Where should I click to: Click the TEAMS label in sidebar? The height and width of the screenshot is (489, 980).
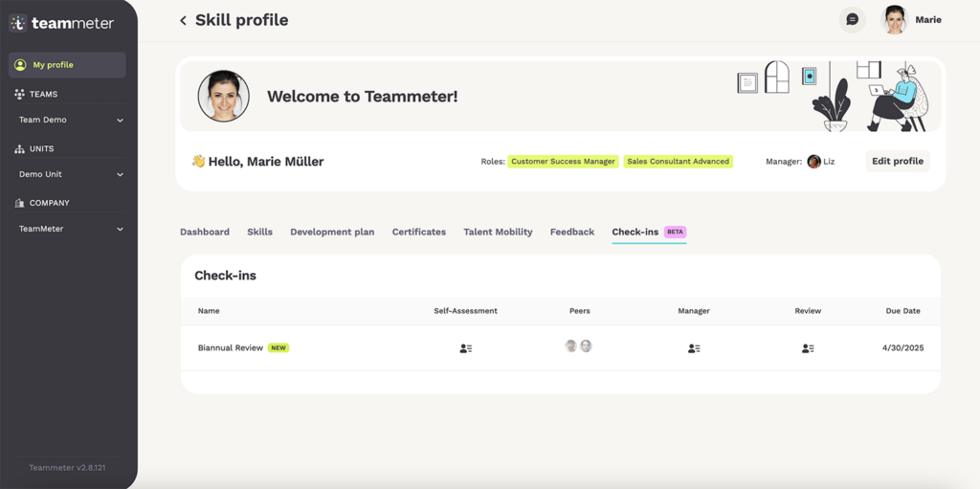44,95
